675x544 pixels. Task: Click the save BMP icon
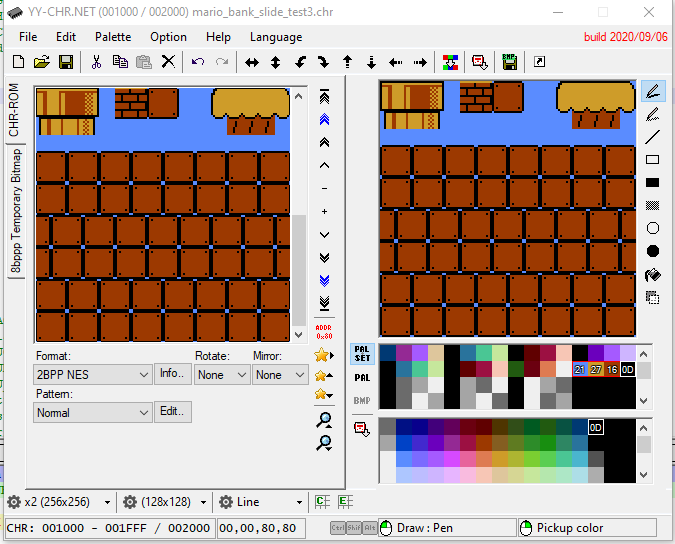[509, 62]
